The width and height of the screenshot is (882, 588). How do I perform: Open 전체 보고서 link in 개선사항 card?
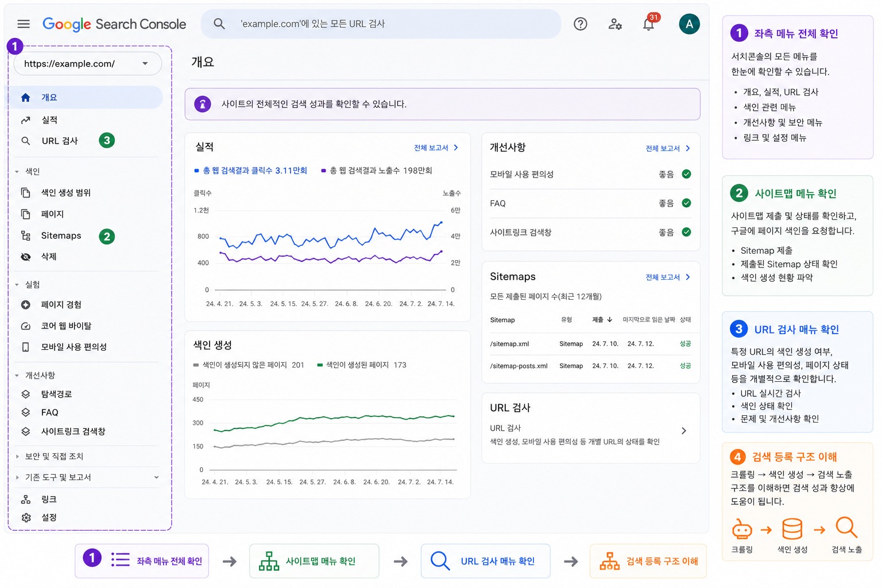pos(668,148)
